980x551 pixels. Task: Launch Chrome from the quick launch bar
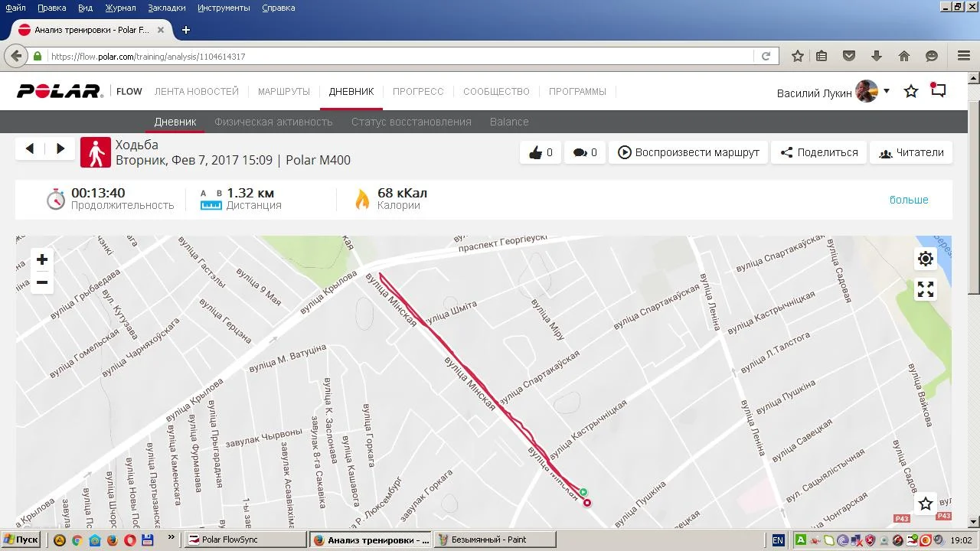pos(77,540)
